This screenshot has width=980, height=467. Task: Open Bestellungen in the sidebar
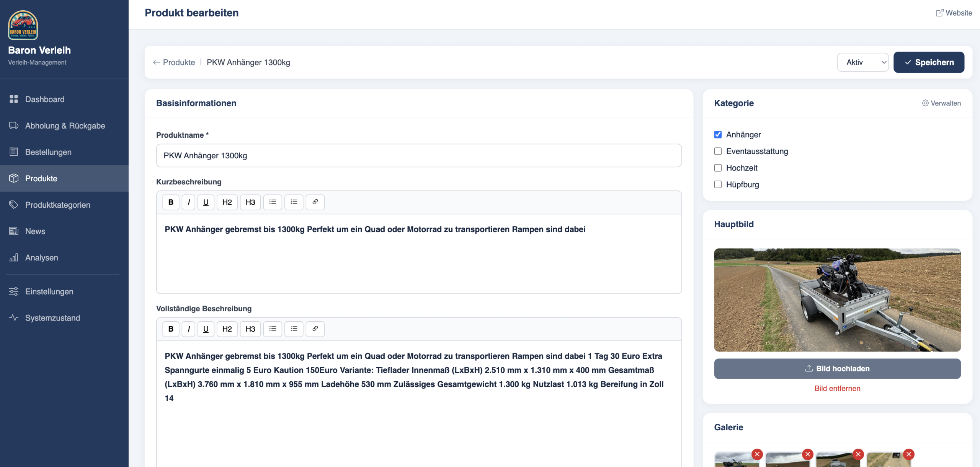[x=48, y=152]
